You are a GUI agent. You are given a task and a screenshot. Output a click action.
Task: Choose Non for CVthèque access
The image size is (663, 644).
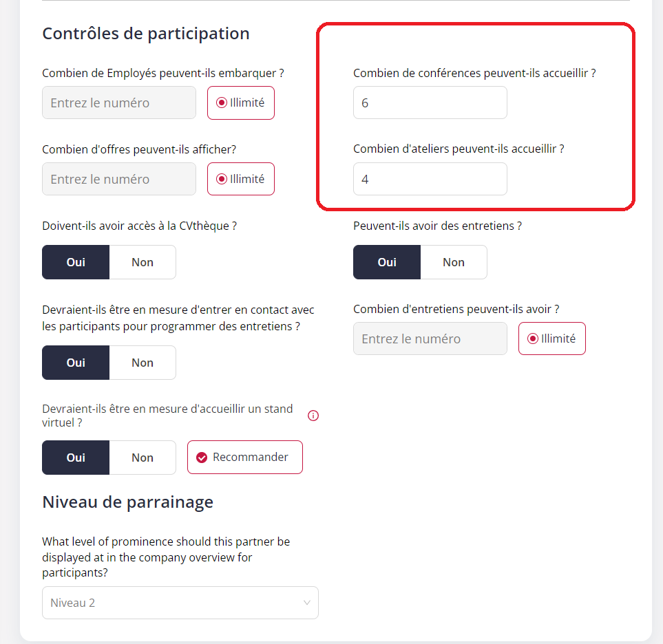click(x=143, y=262)
